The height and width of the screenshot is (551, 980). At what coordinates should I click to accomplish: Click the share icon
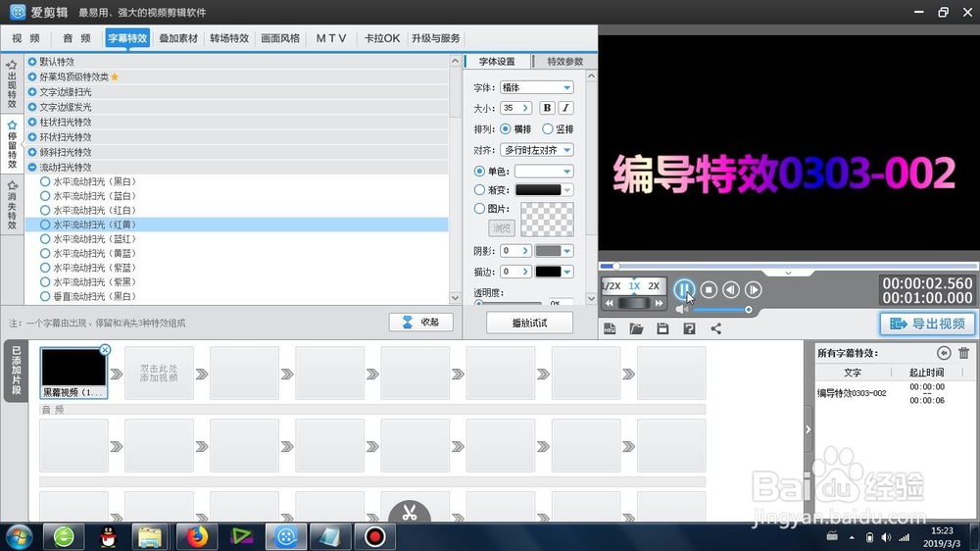(x=715, y=328)
